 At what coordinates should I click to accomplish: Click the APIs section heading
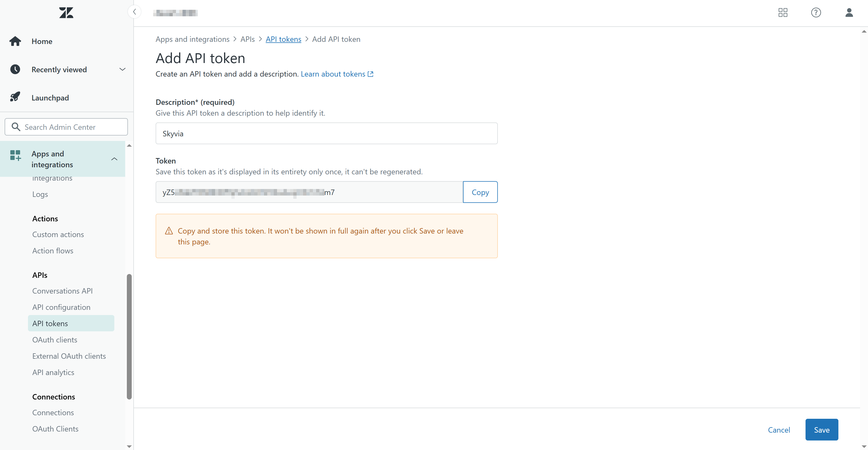point(40,275)
